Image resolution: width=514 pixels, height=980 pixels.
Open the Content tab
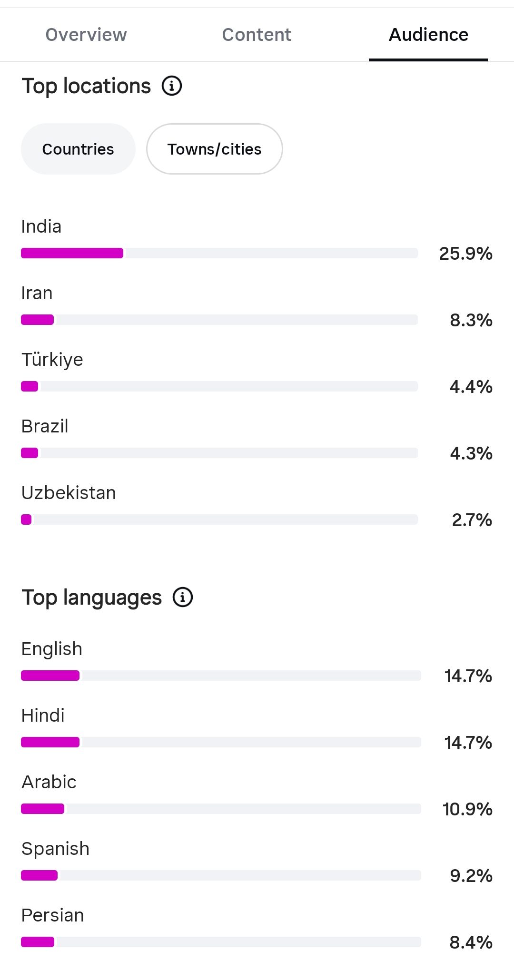(257, 35)
